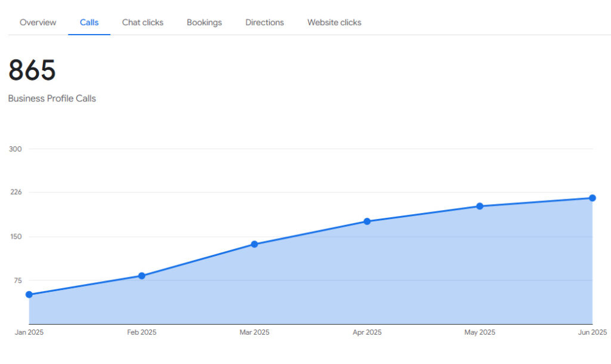
Task: Click the Jan 2025 x-axis label
Action: tap(29, 332)
